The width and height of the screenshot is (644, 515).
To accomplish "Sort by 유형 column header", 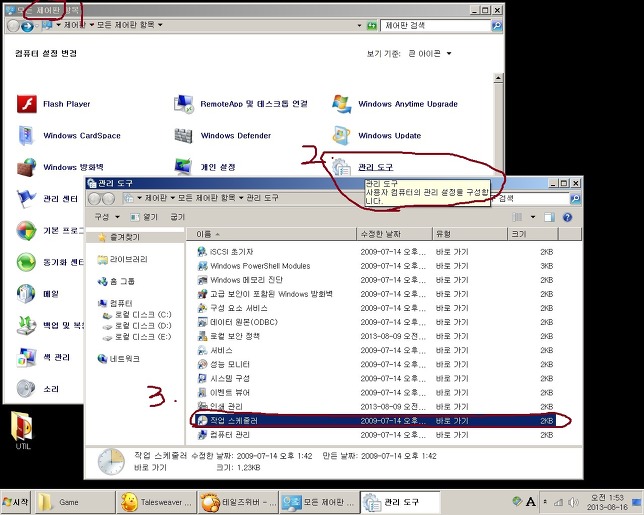I will pos(470,234).
